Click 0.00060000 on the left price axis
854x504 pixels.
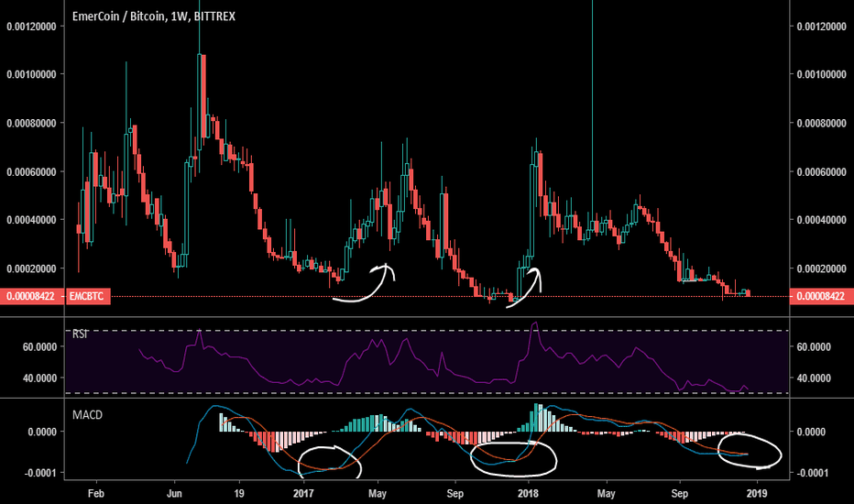point(31,172)
